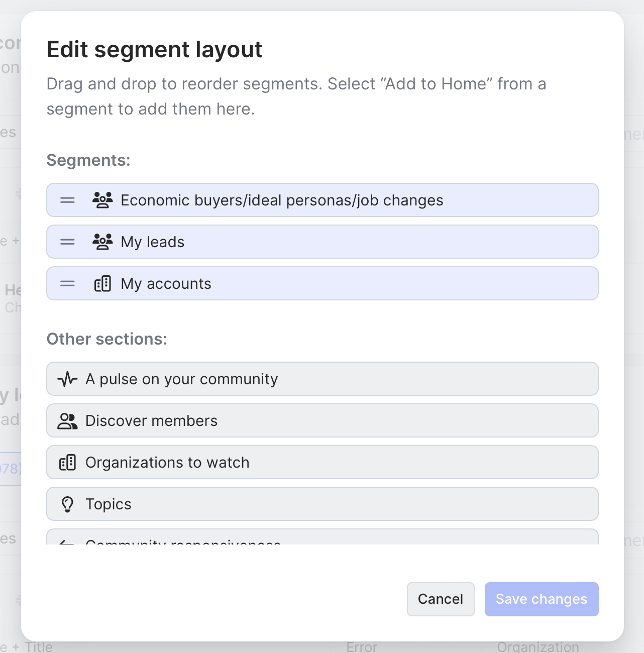Pick the Organizations to watch section
644x653 pixels.
(321, 463)
